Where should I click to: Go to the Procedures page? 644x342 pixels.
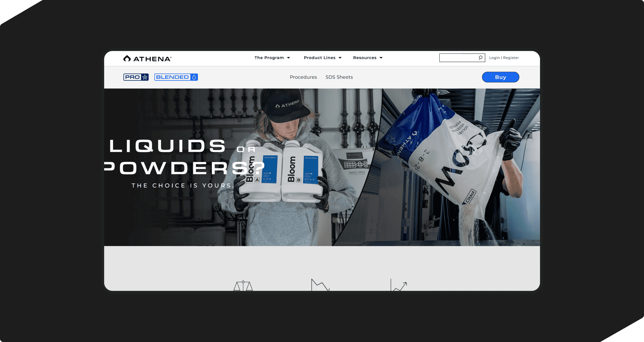pos(303,77)
